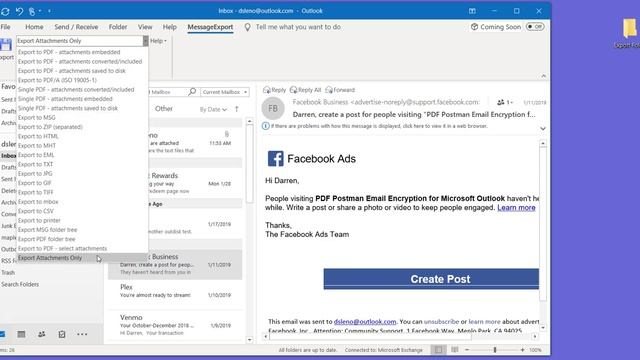
Task: Click the touch/mouse mode icon in title bar
Action: 32,11
